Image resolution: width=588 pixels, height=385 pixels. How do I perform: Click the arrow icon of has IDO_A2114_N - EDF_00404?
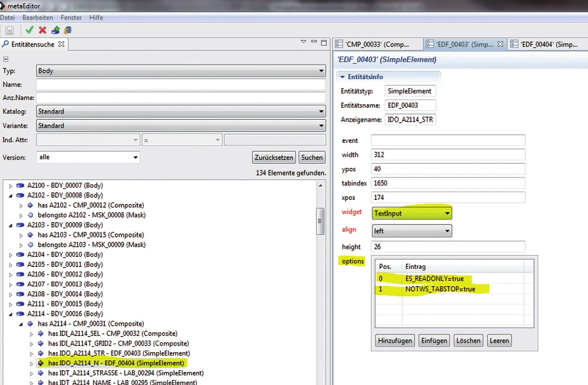(41, 363)
